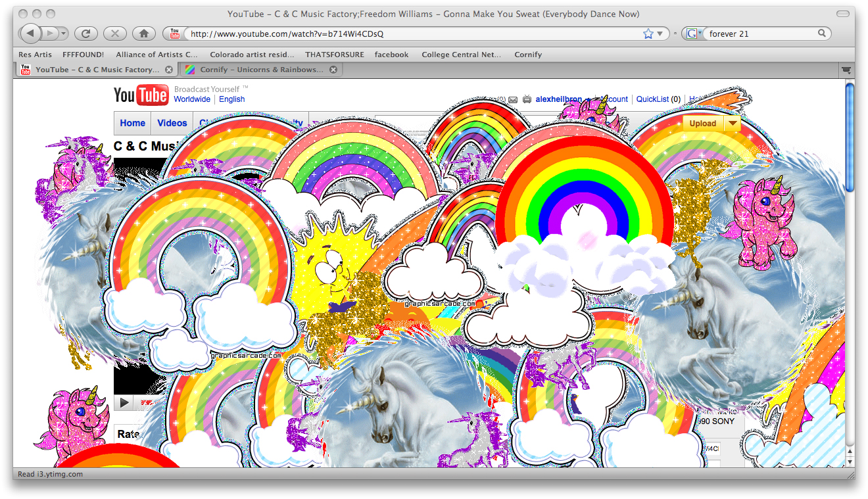The height and width of the screenshot is (499, 868).
Task: Click the YouTube logo
Action: pyautogui.click(x=141, y=95)
